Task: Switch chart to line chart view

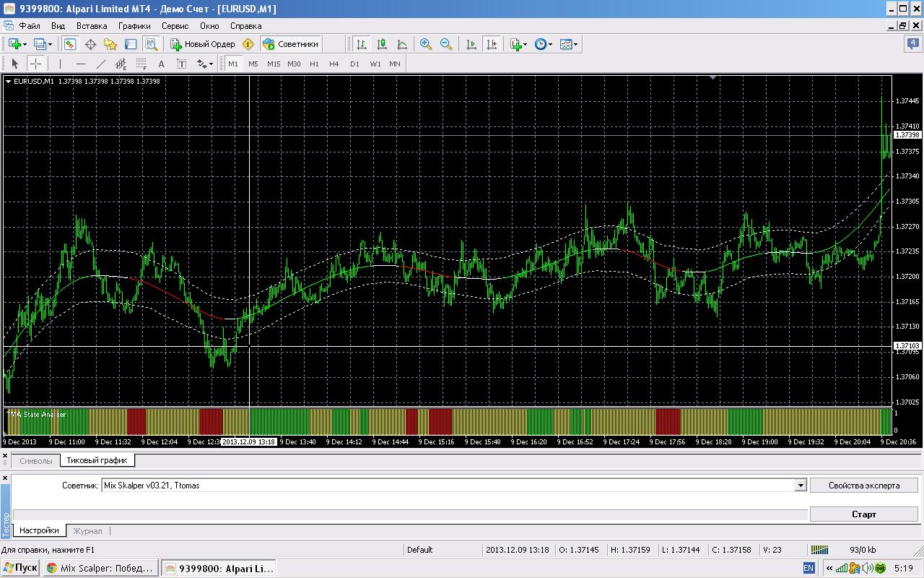Action: pyautogui.click(x=402, y=44)
